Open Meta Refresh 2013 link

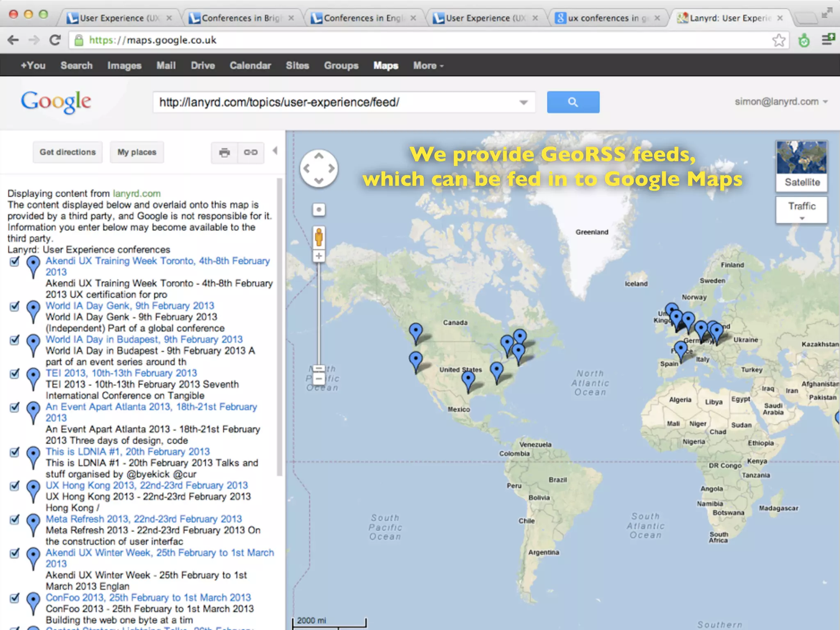point(144,519)
